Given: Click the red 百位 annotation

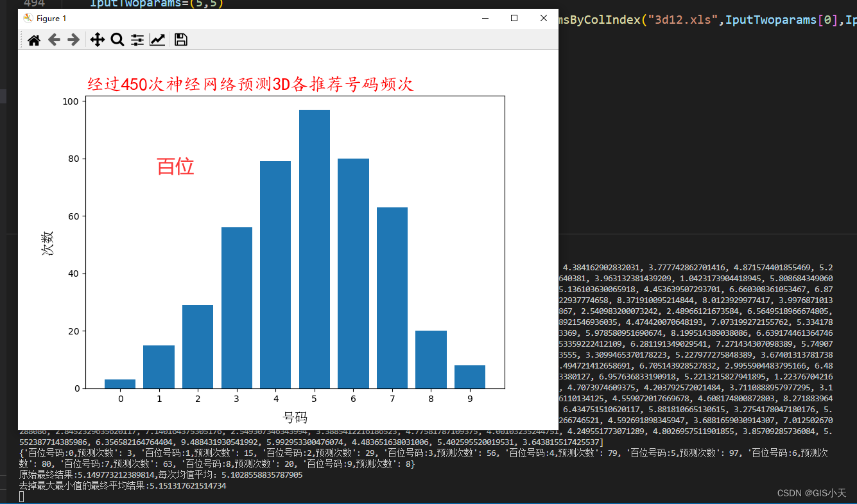Looking at the screenshot, I should 175,167.
